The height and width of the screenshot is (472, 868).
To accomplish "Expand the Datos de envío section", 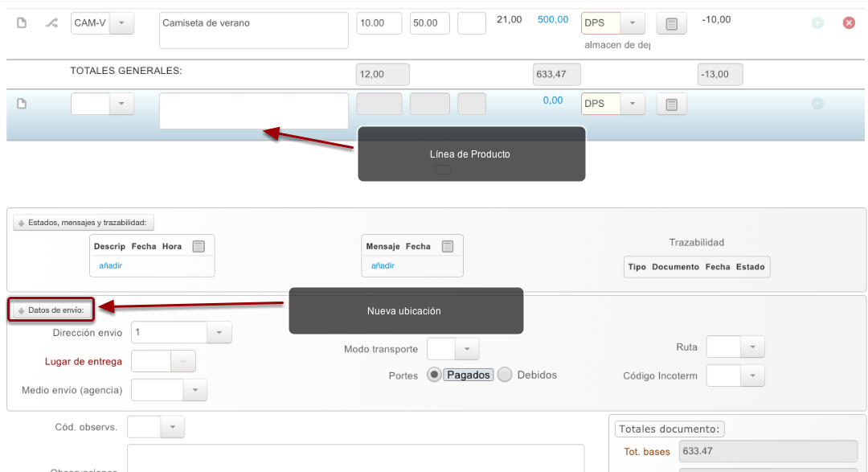I will 51,310.
